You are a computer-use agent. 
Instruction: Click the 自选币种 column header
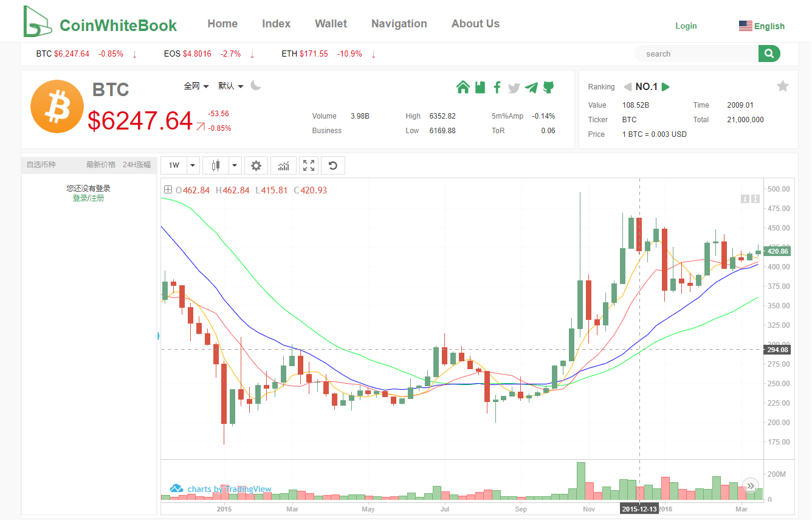(41, 165)
